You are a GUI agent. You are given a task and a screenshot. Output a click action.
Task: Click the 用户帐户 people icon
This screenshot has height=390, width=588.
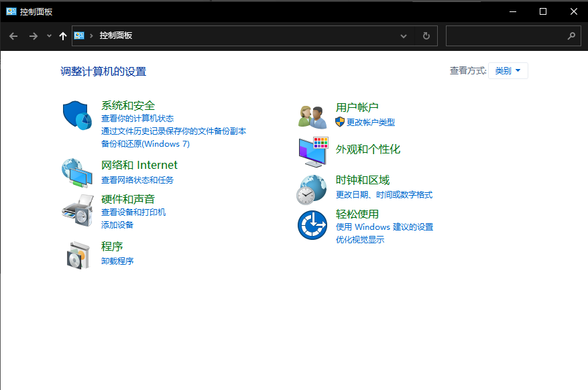click(312, 114)
